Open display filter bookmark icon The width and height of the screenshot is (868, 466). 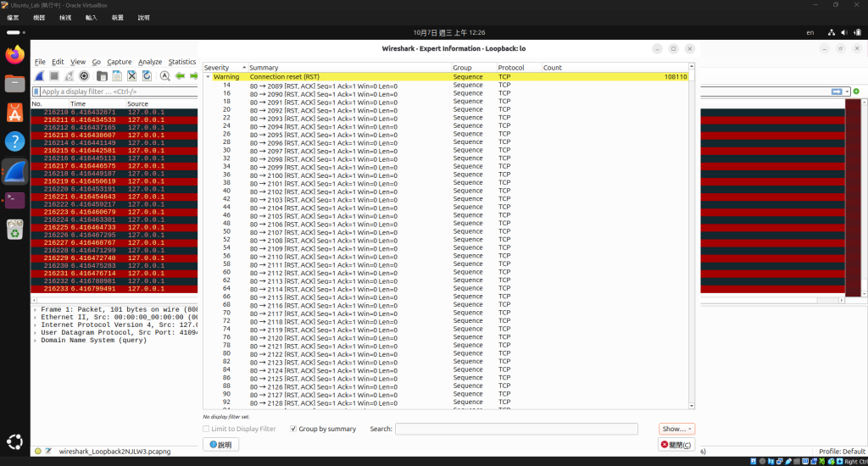pyautogui.click(x=36, y=92)
